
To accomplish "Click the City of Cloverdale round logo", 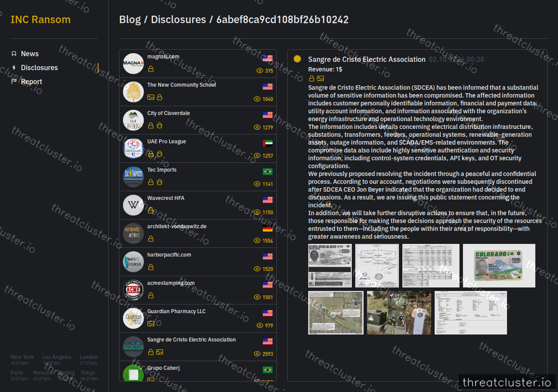I will point(133,120).
